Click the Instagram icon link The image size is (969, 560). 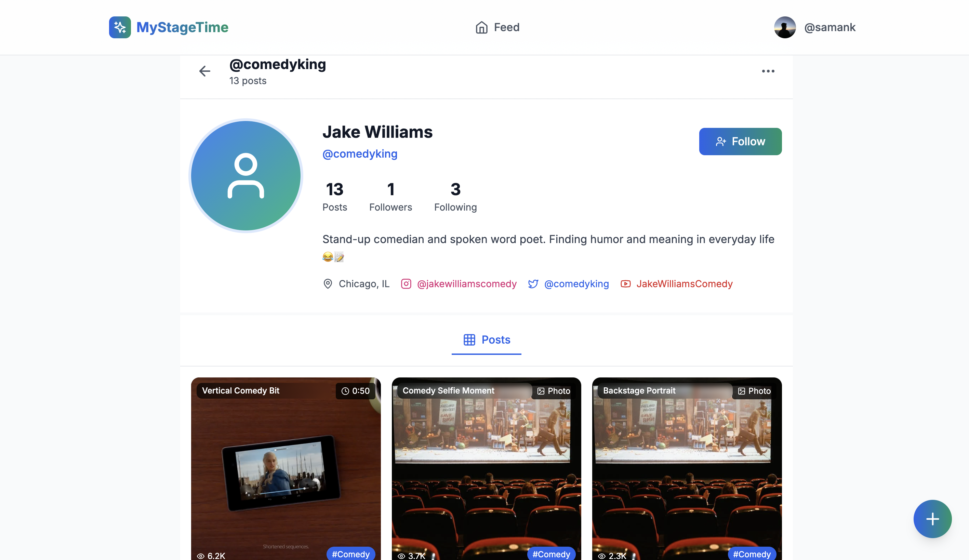tap(406, 284)
